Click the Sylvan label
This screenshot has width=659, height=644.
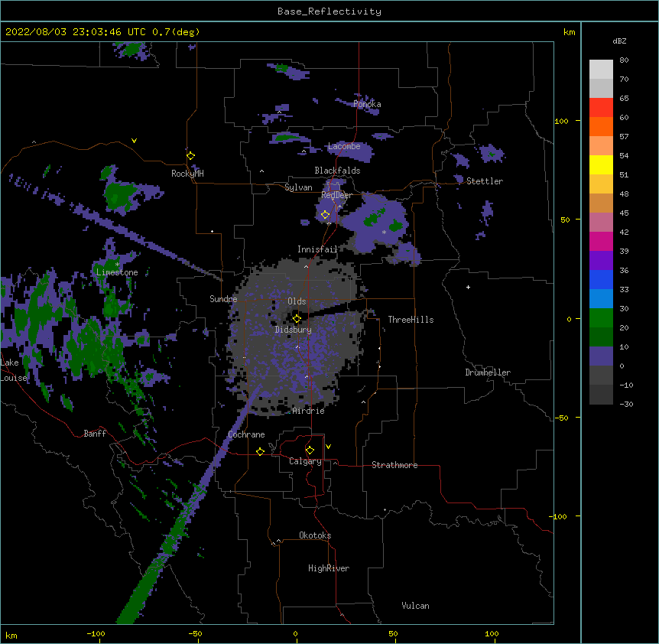pyautogui.click(x=298, y=187)
